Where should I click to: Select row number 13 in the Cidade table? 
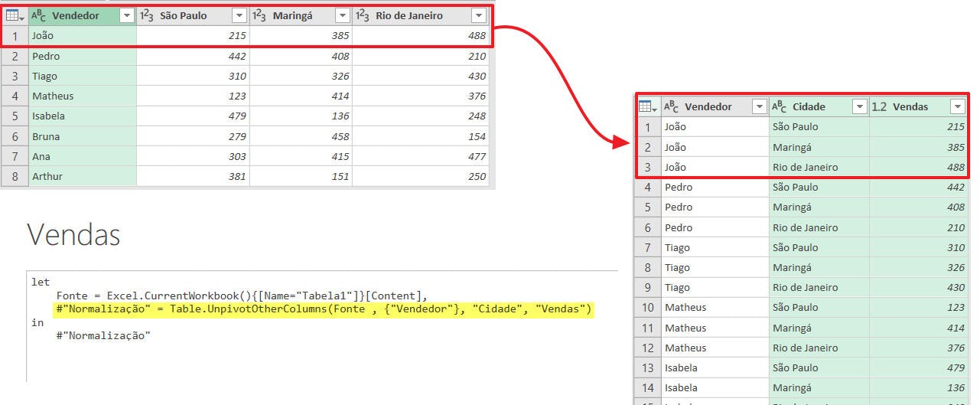pyautogui.click(x=648, y=367)
